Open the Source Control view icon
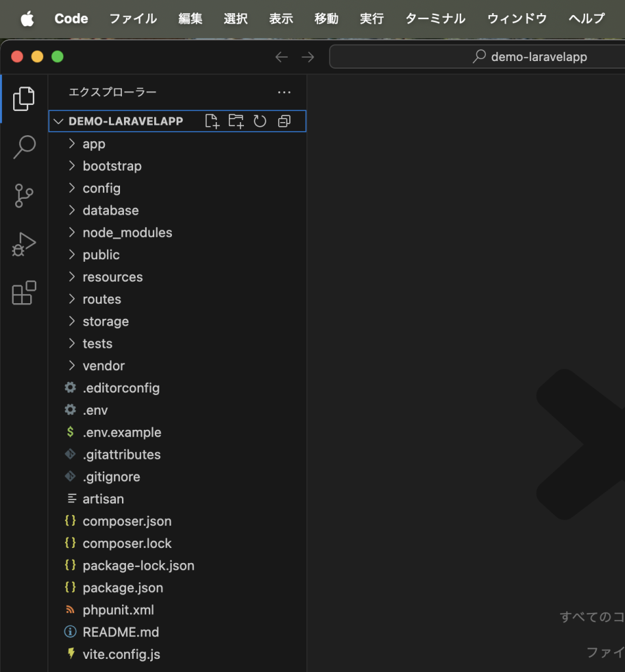The height and width of the screenshot is (672, 625). click(24, 196)
